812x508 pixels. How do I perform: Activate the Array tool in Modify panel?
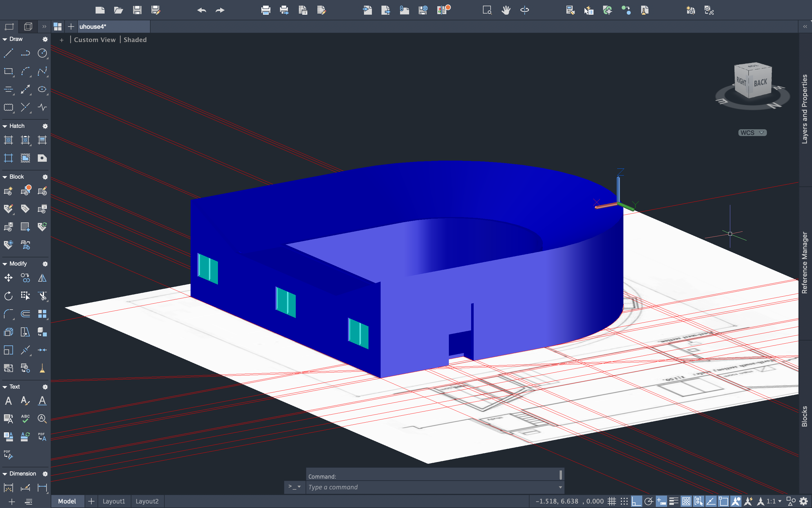(x=42, y=314)
